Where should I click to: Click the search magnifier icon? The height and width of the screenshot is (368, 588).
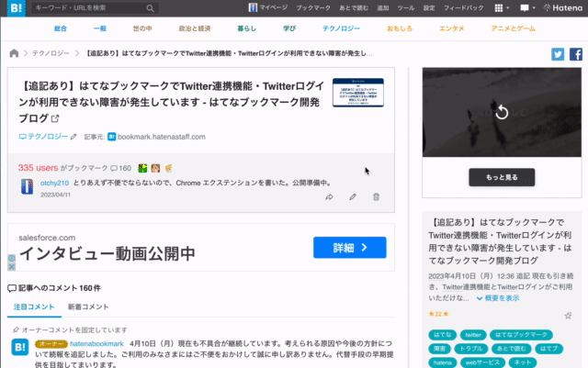click(150, 8)
